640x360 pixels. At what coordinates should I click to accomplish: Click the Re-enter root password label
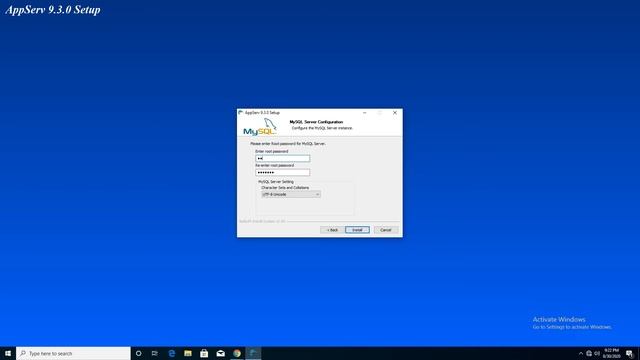tap(275, 165)
